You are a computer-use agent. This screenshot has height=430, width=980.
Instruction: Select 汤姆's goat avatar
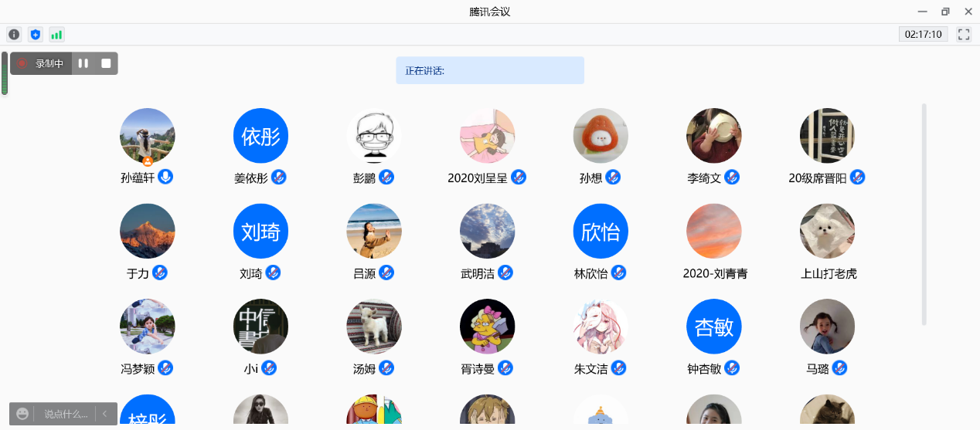pyautogui.click(x=374, y=327)
